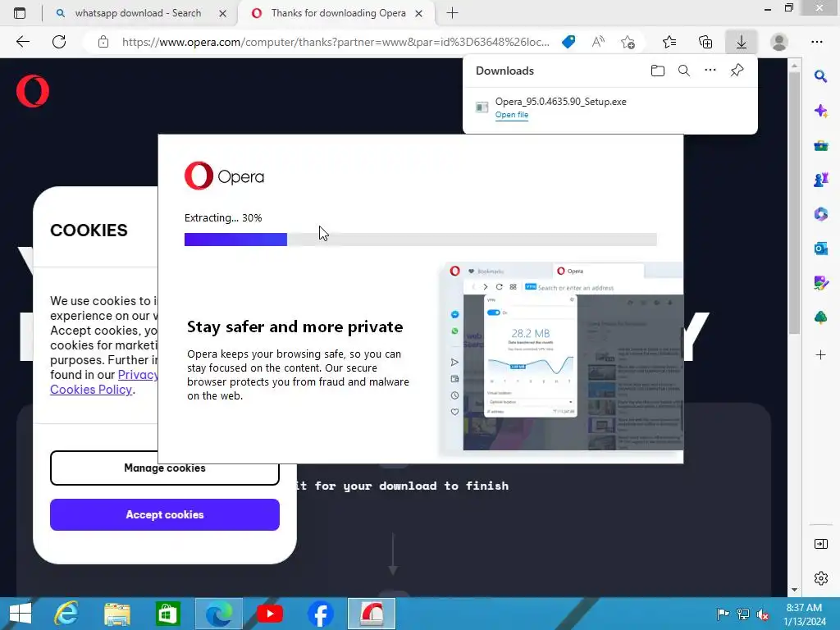This screenshot has height=630, width=840.
Task: Activate Read aloud icon in address bar
Action: 598,42
